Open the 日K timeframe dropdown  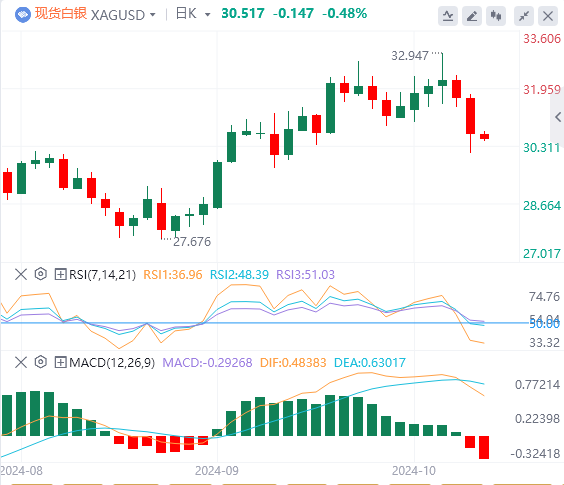coord(207,15)
